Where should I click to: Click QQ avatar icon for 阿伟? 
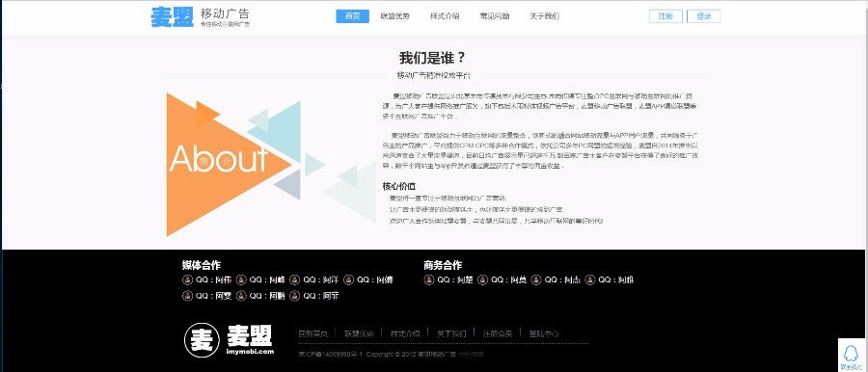tap(188, 280)
